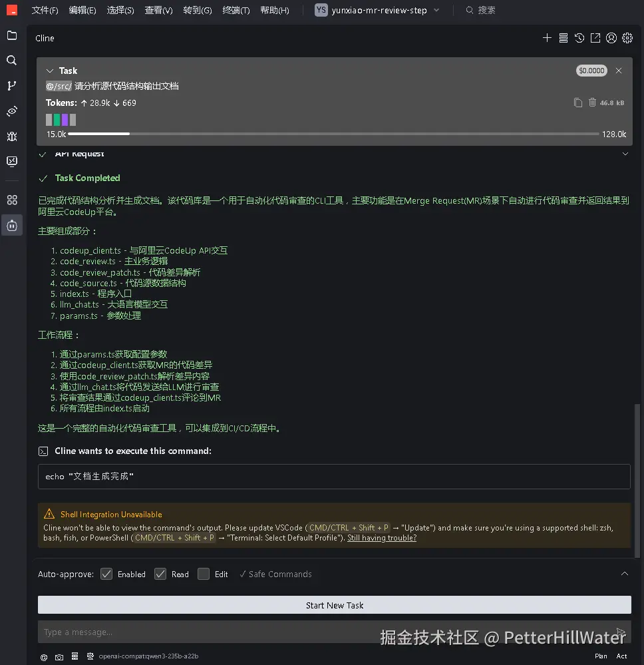Click the YS workspace avatar badge
This screenshot has width=644, height=665.
pyautogui.click(x=321, y=10)
